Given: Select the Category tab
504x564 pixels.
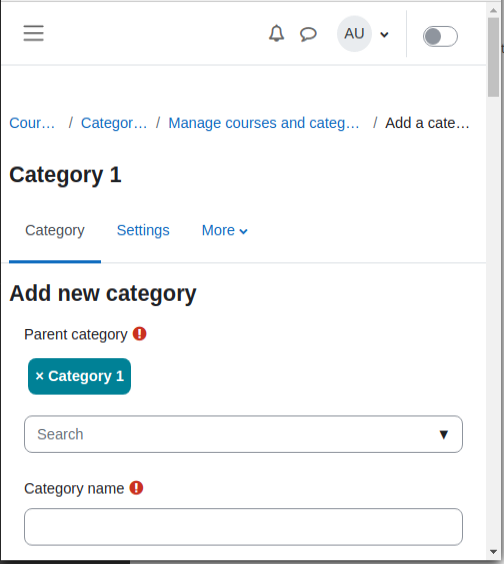Looking at the screenshot, I should [x=55, y=230].
